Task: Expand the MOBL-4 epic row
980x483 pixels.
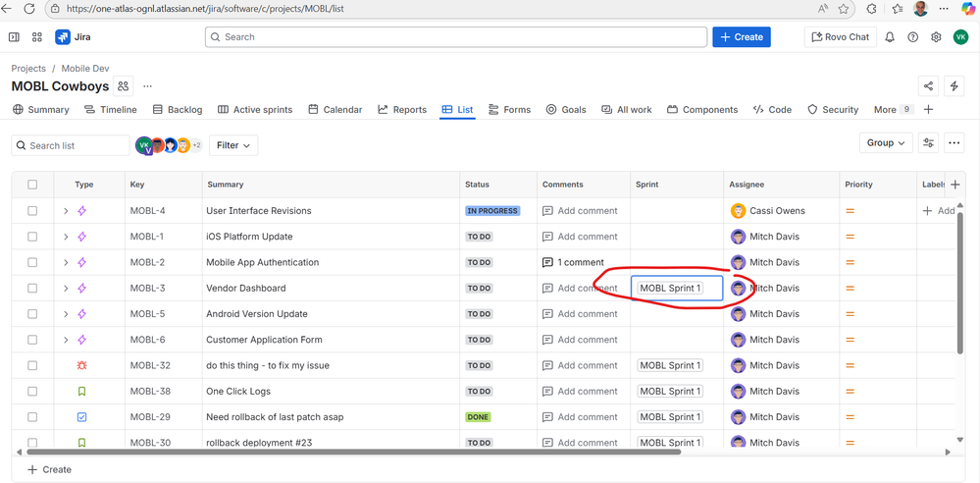Action: 66,211
